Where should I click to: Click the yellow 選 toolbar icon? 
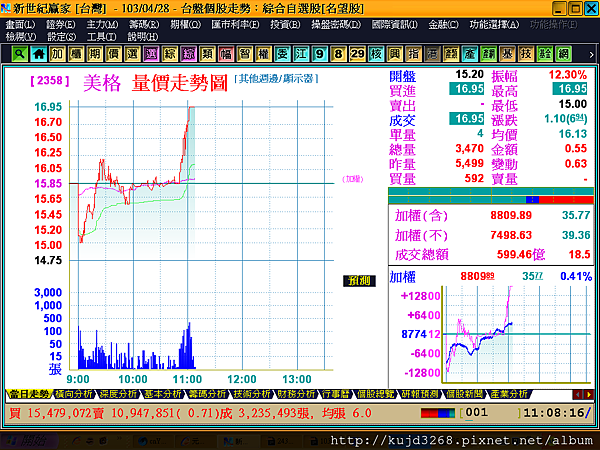[132, 54]
